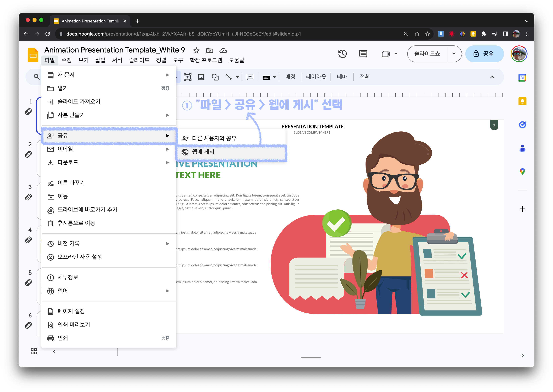This screenshot has height=392, width=553.
Task: Open Google Keep in the side panel
Action: [522, 101]
